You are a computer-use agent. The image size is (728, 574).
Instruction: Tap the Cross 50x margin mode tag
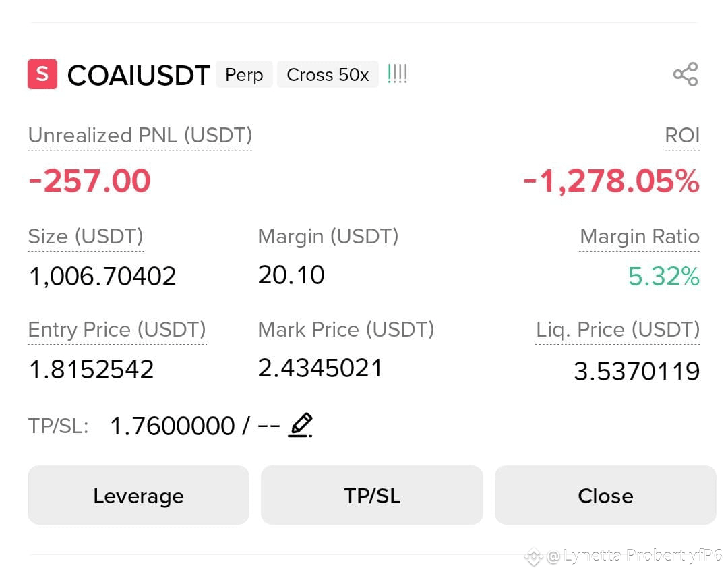click(328, 74)
